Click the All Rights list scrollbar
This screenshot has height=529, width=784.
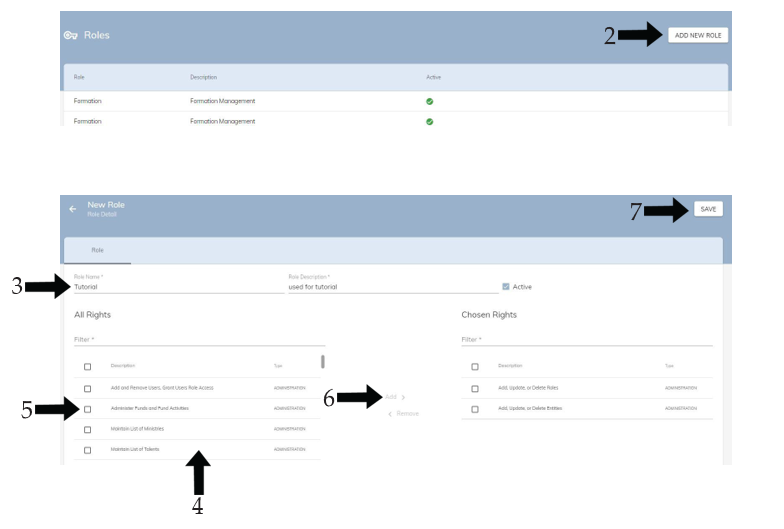click(x=322, y=362)
